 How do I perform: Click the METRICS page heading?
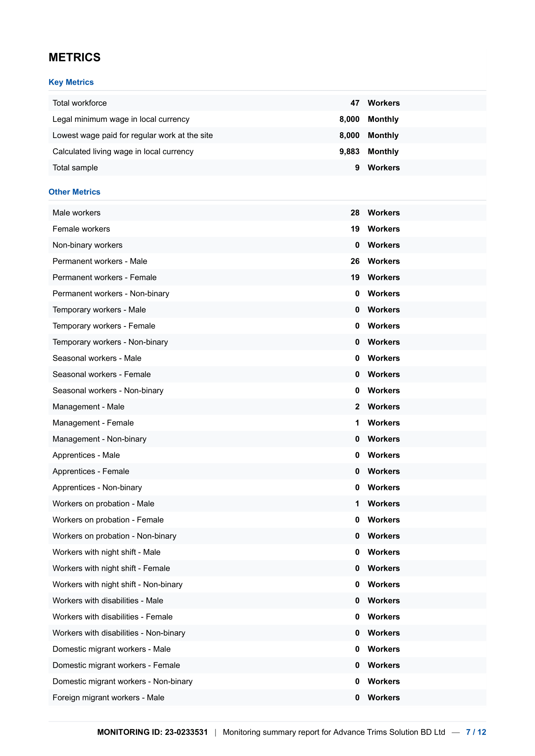pos(74,57)
